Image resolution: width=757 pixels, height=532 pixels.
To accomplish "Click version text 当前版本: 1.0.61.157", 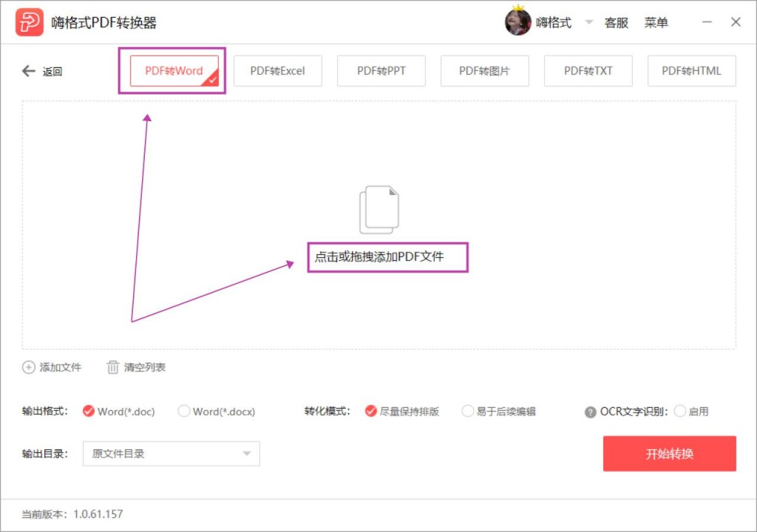I will (72, 514).
